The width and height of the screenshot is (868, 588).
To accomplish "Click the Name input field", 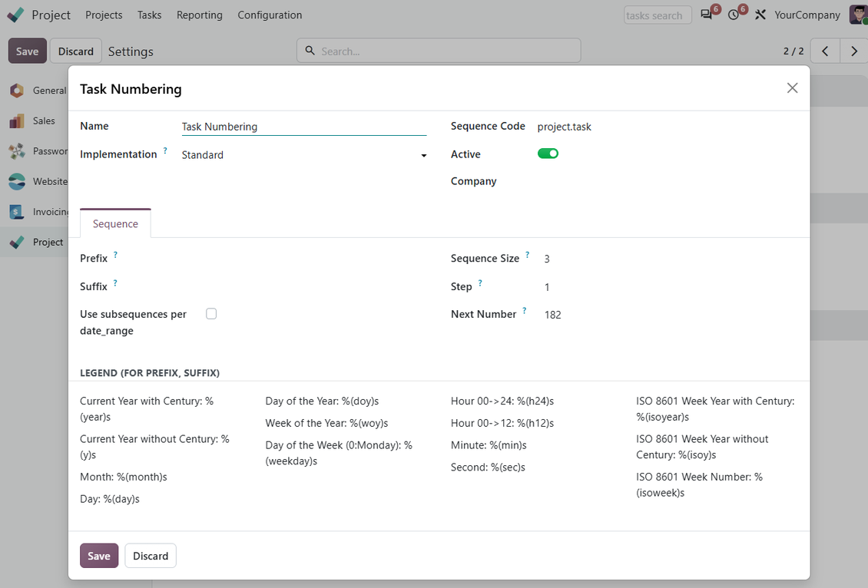I will (304, 127).
